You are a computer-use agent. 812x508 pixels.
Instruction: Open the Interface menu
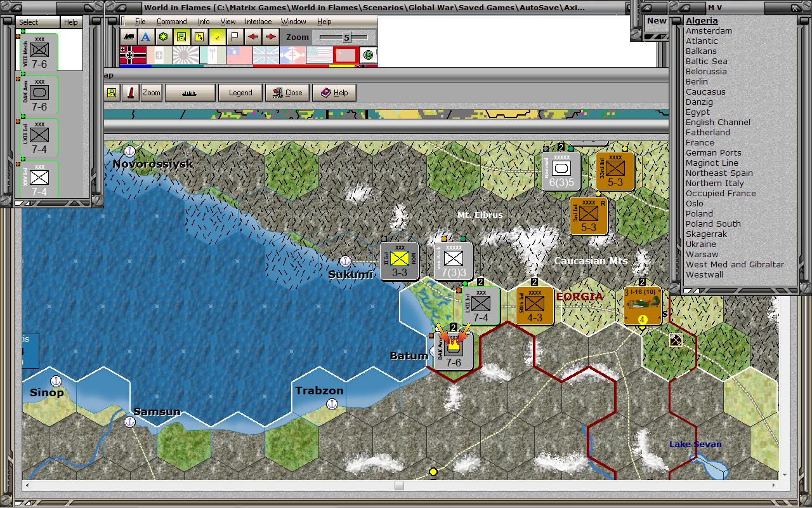click(x=258, y=22)
